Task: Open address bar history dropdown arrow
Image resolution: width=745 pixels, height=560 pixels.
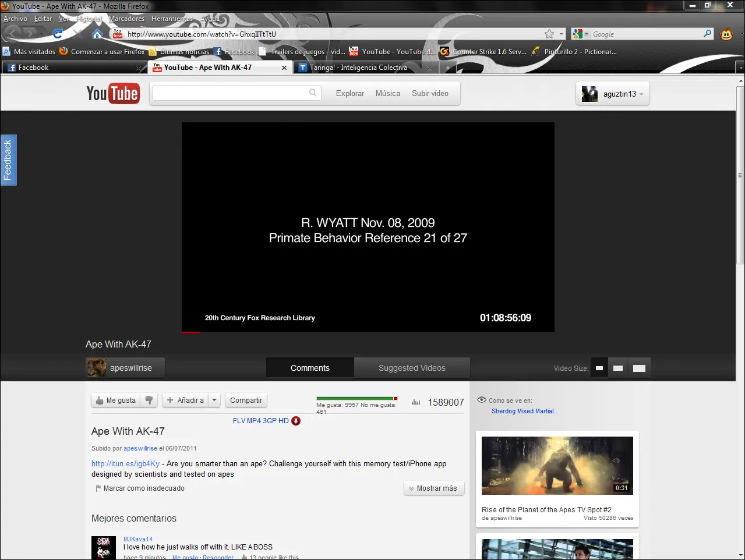Action: (562, 34)
